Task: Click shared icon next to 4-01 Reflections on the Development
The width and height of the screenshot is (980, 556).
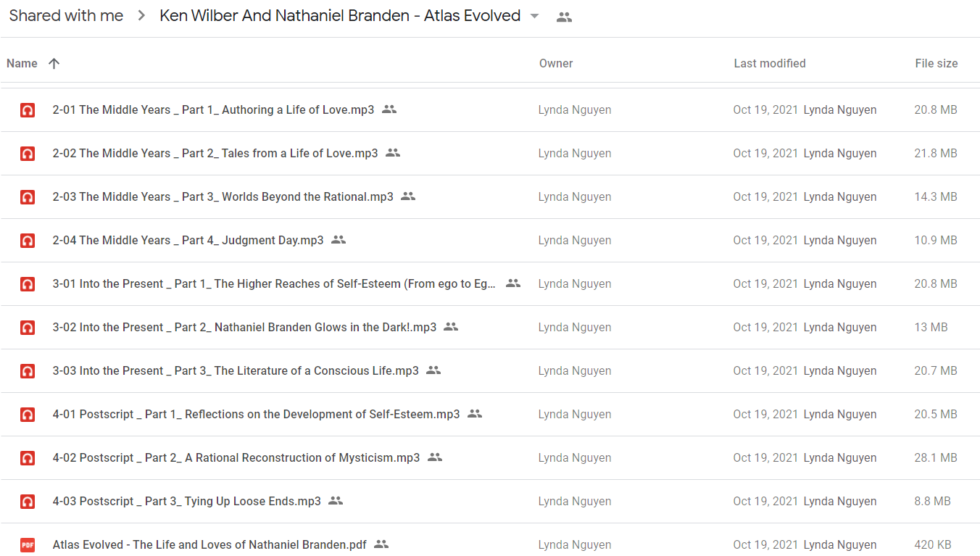Action: coord(475,414)
